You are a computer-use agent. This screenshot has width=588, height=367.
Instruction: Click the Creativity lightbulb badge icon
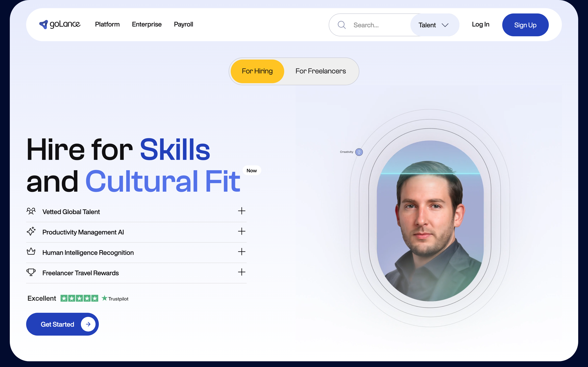(359, 152)
